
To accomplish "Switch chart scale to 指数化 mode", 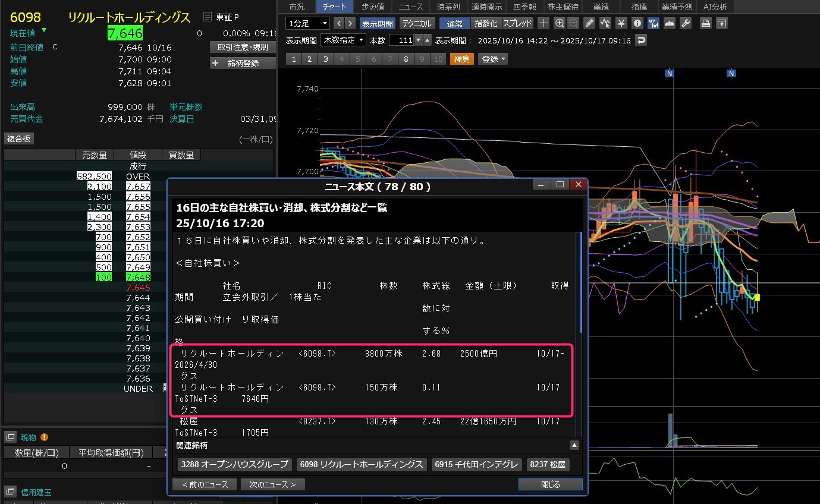I will coord(486,24).
